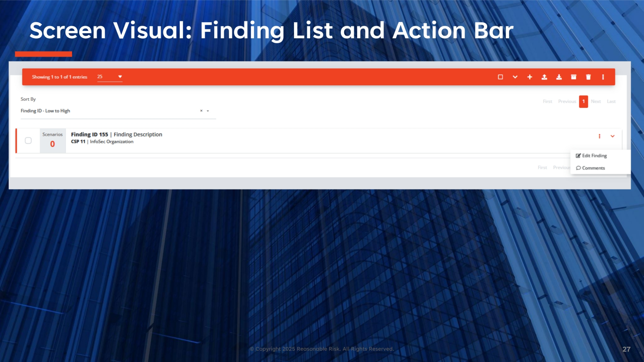
Task: Select Edit Finding from the context menu
Action: [591, 156]
